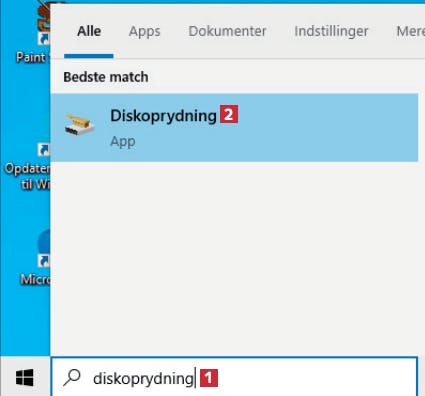This screenshot has width=425, height=396.
Task: Click the empty area below search results
Action: (x=234, y=258)
